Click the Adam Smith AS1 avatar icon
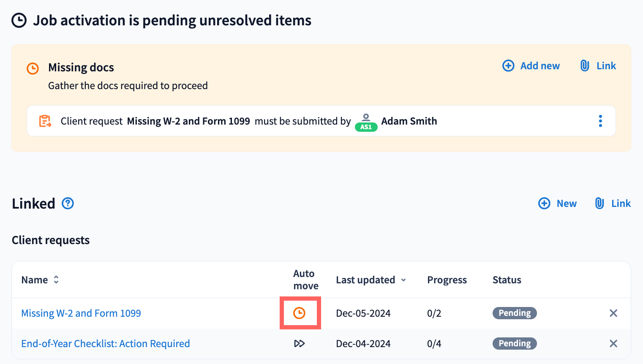 click(x=366, y=122)
